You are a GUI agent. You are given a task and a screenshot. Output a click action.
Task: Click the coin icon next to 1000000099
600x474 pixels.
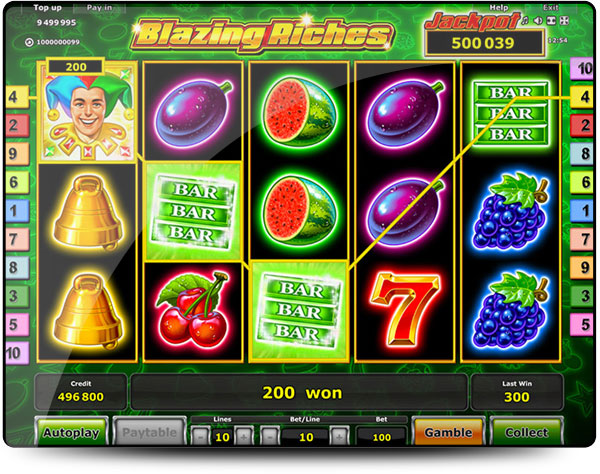29,42
